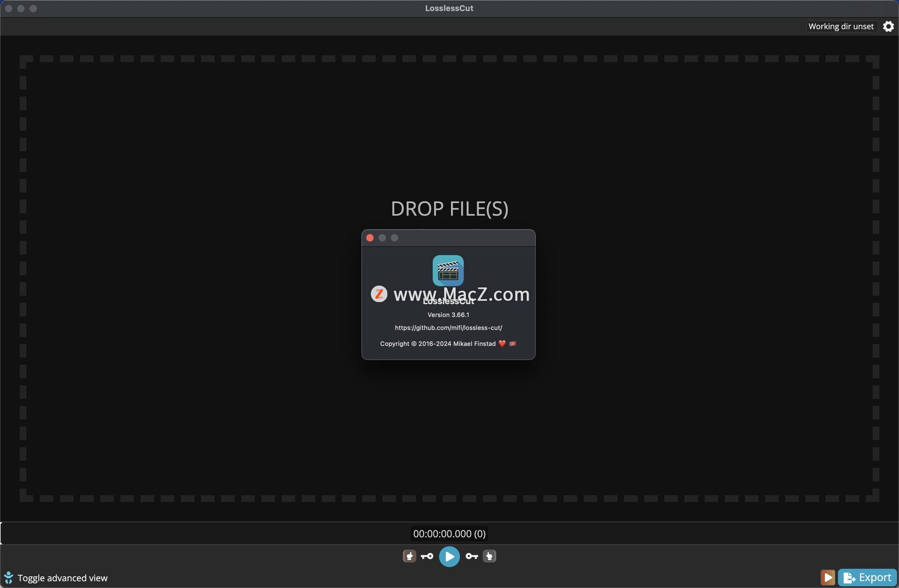
Task: Open settings via the gear icon
Action: coord(888,27)
